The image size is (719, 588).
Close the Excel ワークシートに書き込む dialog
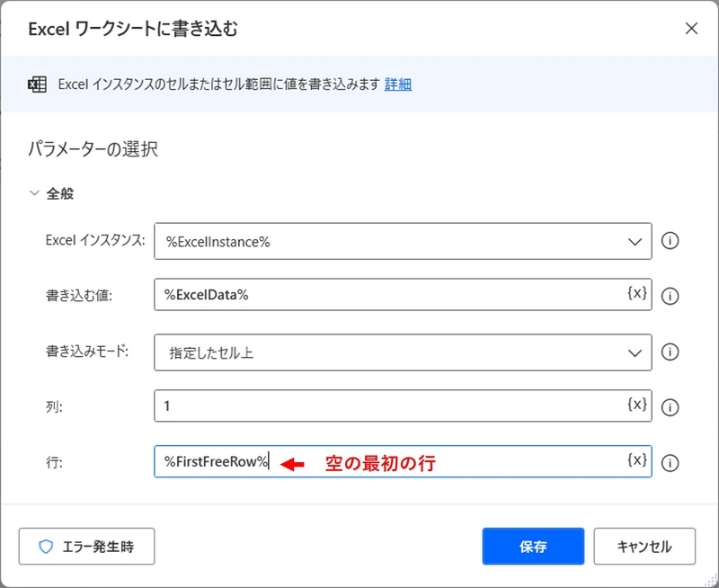690,28
